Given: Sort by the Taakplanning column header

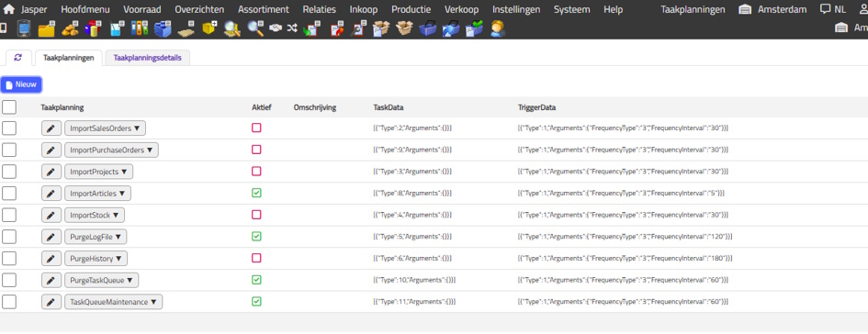Looking at the screenshot, I should point(62,107).
